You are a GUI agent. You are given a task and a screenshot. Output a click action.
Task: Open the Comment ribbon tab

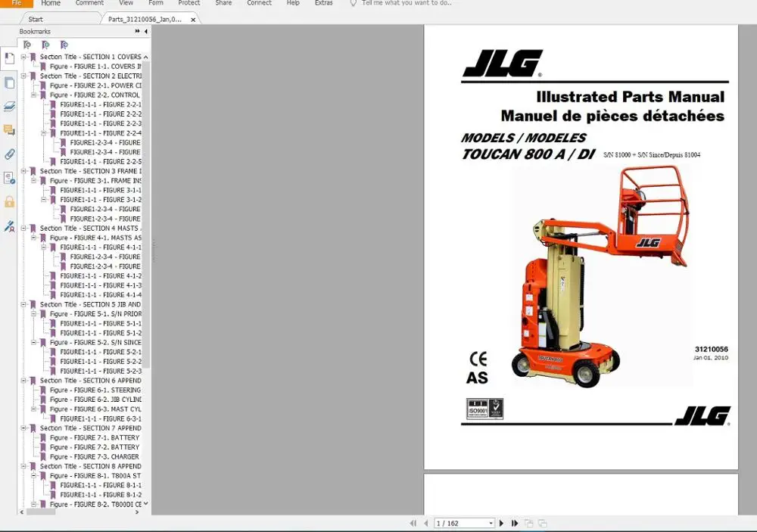coord(89,3)
